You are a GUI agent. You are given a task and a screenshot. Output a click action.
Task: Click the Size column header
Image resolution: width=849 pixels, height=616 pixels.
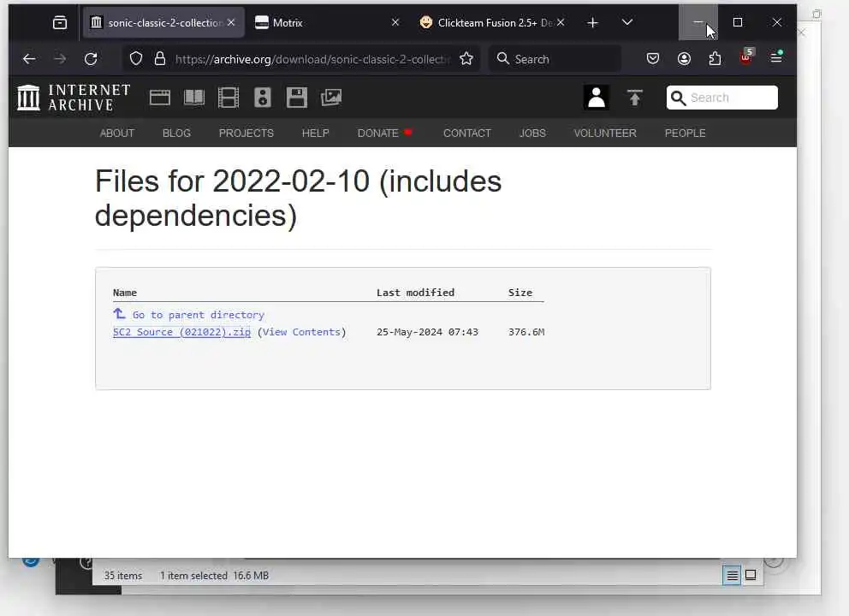[x=520, y=293]
